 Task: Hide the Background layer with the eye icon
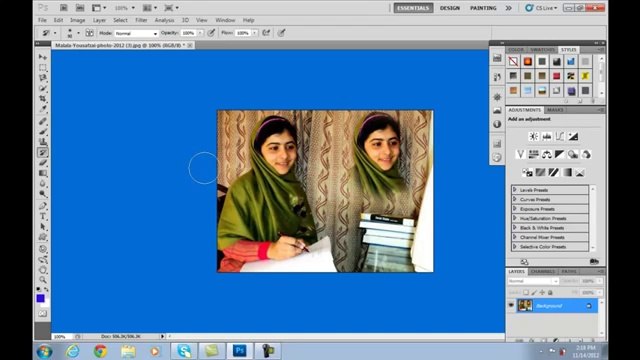pos(511,305)
